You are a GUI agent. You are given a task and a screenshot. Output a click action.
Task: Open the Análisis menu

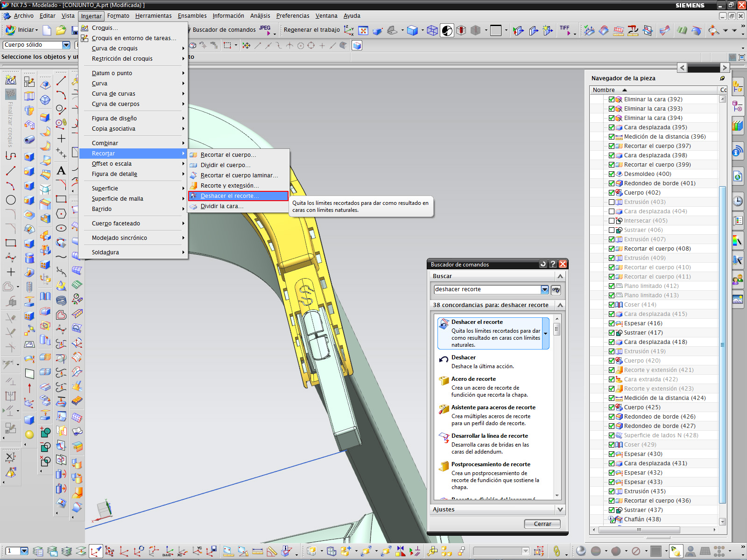(x=260, y=16)
